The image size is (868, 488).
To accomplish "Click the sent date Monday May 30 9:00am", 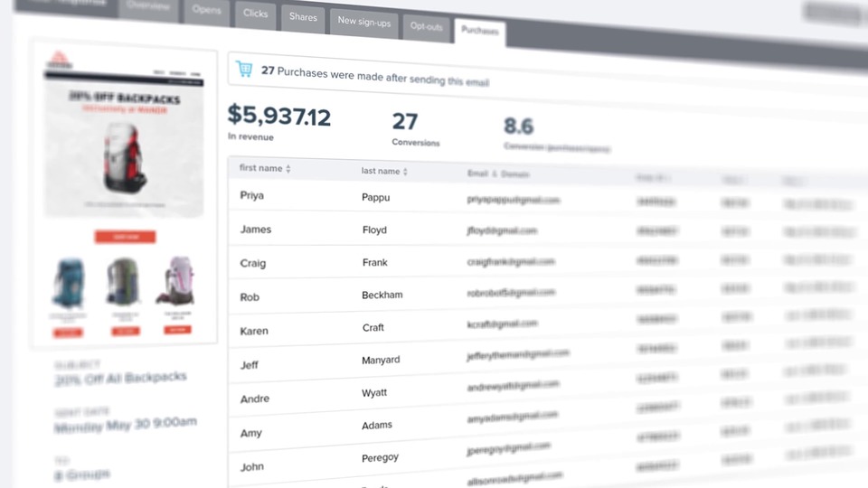I will 126,425.
